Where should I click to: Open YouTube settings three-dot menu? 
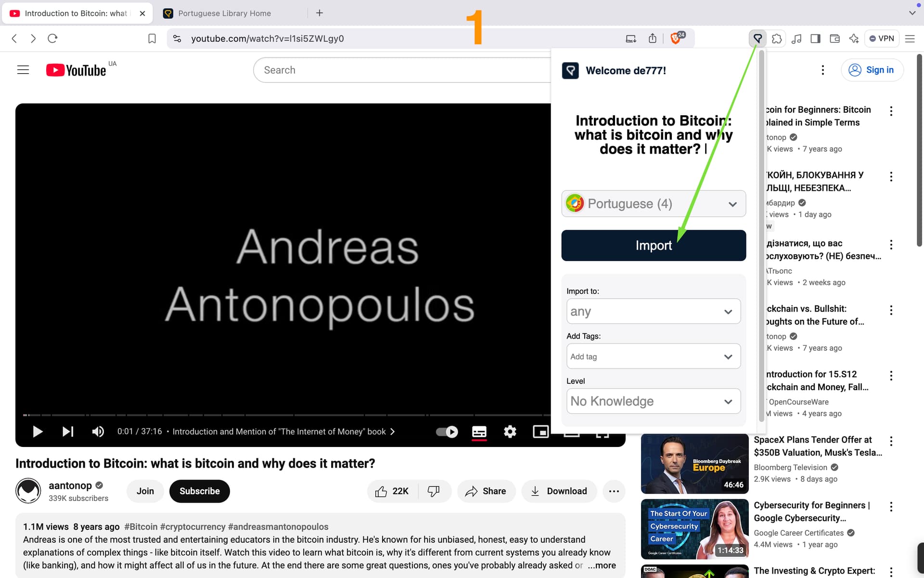click(x=823, y=70)
